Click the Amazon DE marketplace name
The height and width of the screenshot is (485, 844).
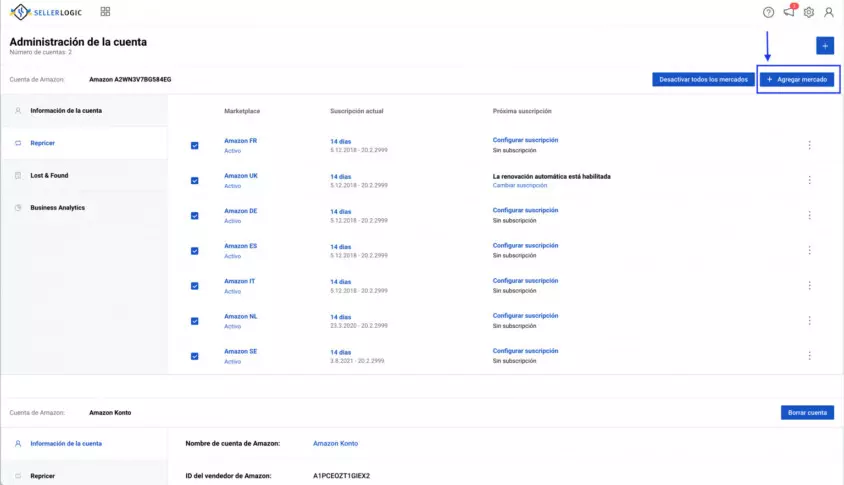point(240,211)
